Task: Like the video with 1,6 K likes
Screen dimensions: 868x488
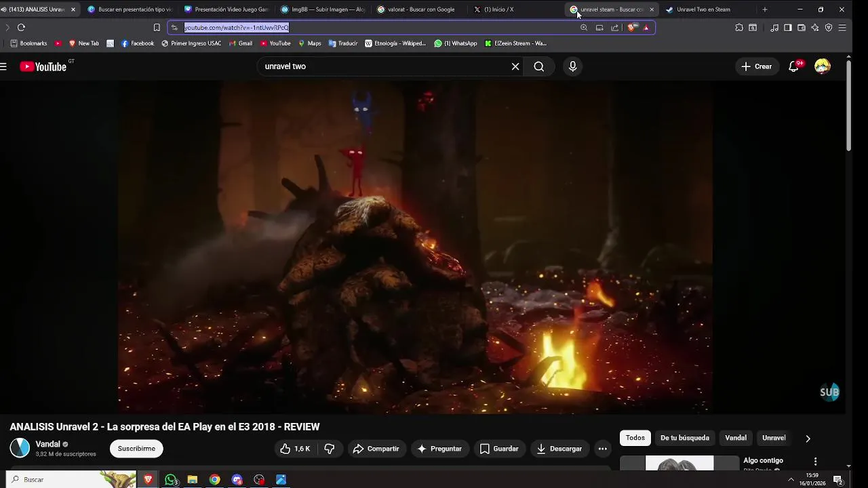Action: (x=295, y=449)
